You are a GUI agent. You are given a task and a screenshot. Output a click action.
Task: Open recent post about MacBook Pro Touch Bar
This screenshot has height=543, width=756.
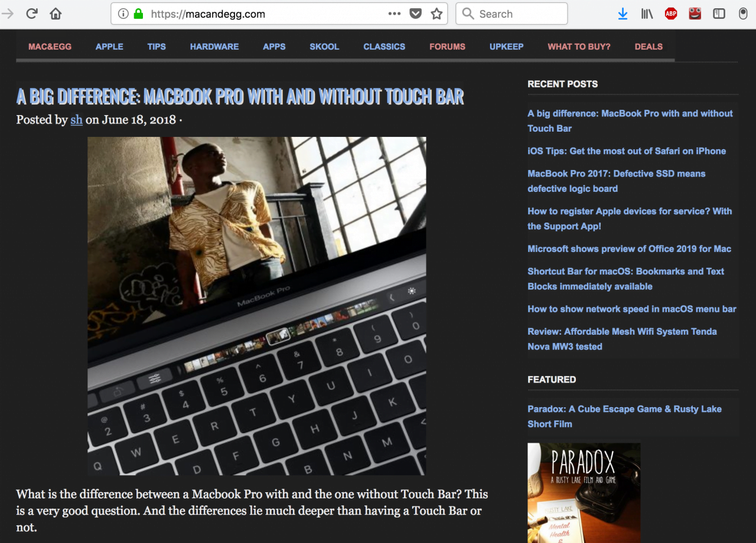[x=630, y=120]
